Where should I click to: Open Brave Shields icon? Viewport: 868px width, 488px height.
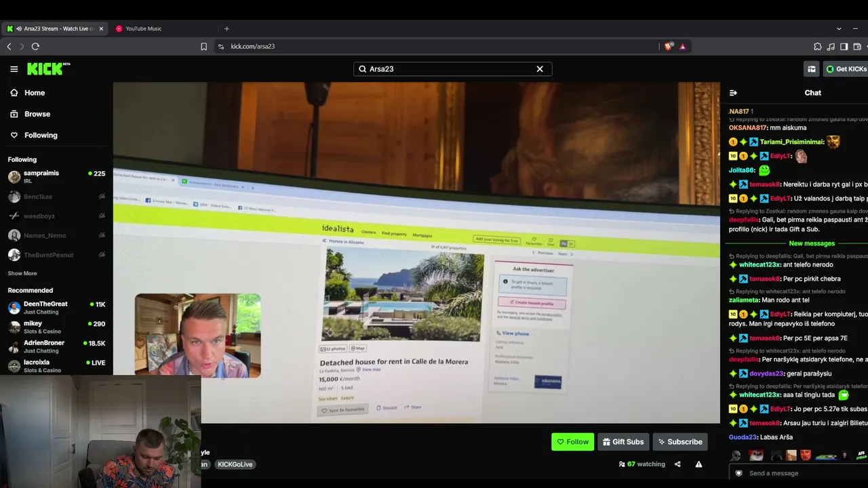point(669,47)
